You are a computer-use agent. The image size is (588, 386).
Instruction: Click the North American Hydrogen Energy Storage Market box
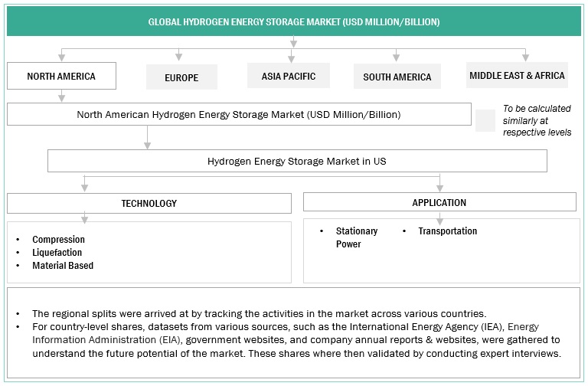point(239,114)
